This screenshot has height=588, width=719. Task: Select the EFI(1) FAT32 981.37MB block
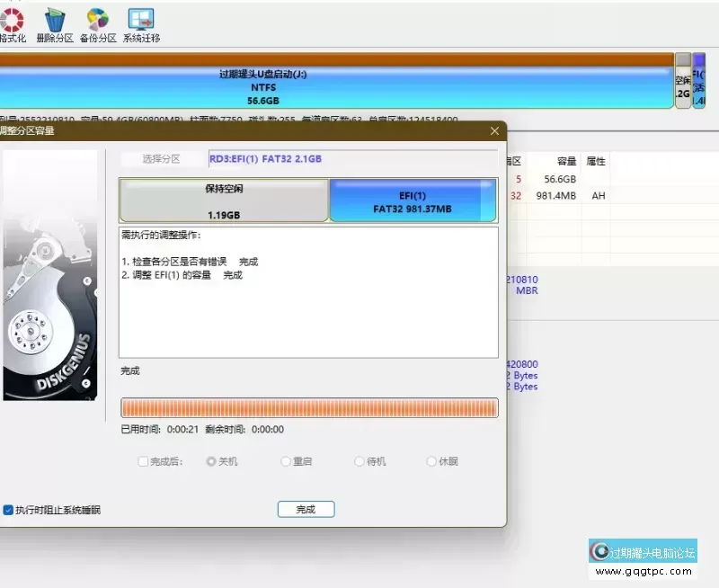[x=413, y=200]
